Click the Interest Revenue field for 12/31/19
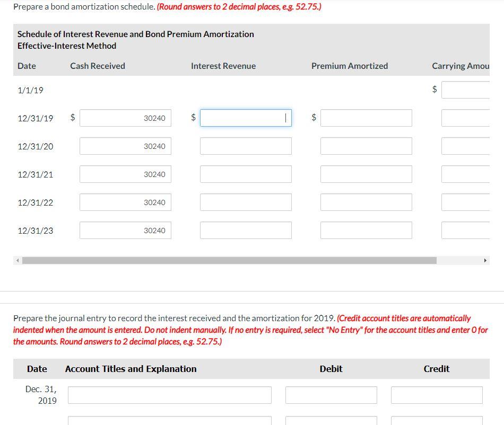 pos(246,118)
